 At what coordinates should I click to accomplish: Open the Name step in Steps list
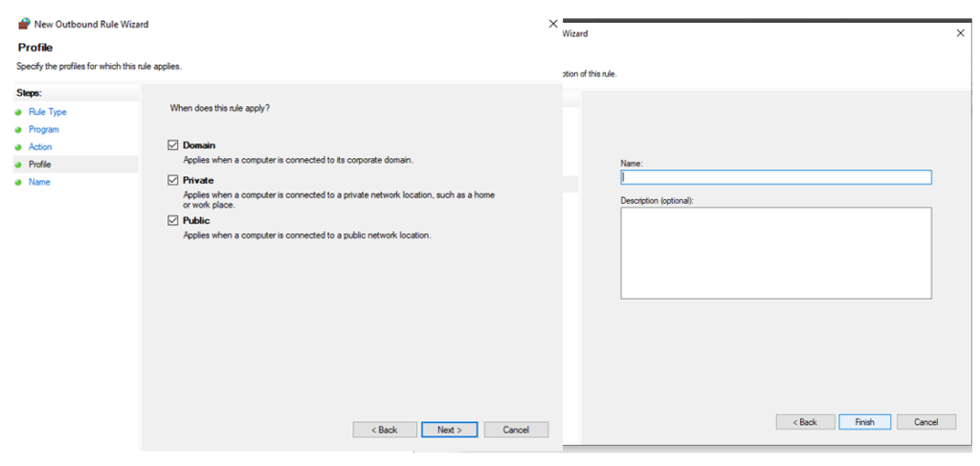[x=39, y=182]
